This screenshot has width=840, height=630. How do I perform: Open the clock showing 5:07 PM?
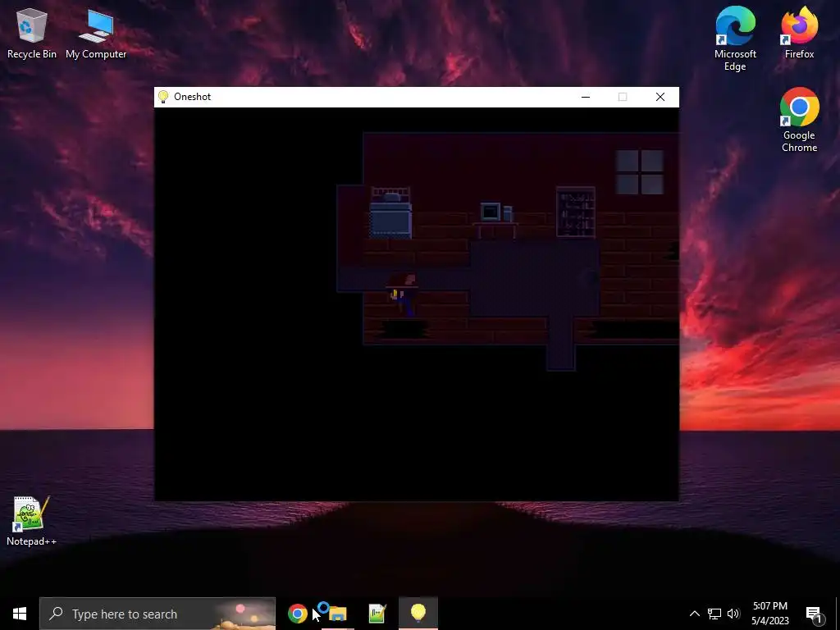coord(769,614)
